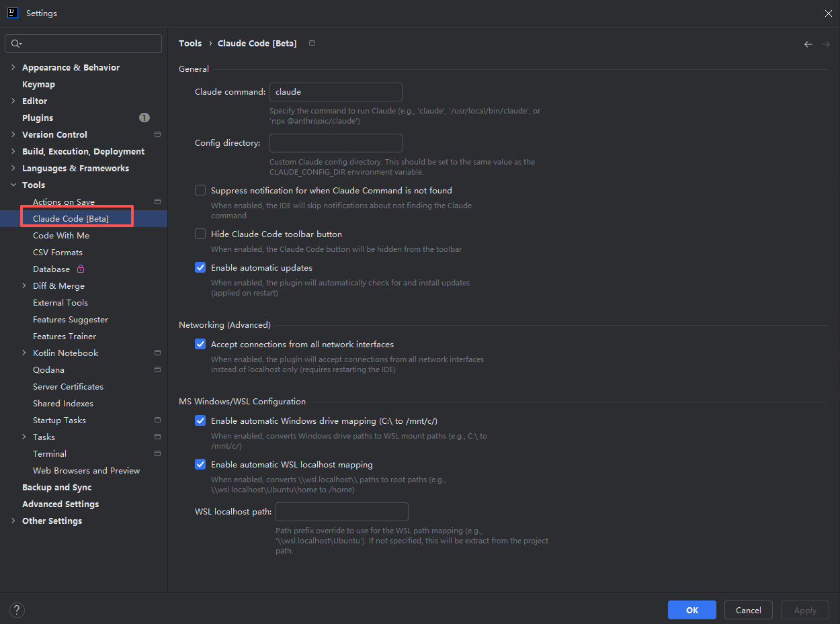The height and width of the screenshot is (624, 840).
Task: Uncheck Enable automatic updates
Action: click(x=200, y=267)
